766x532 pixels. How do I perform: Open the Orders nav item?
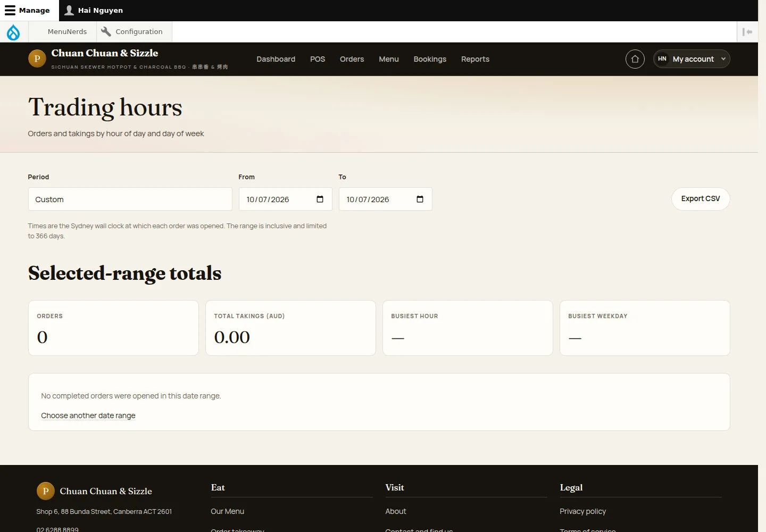pyautogui.click(x=352, y=59)
